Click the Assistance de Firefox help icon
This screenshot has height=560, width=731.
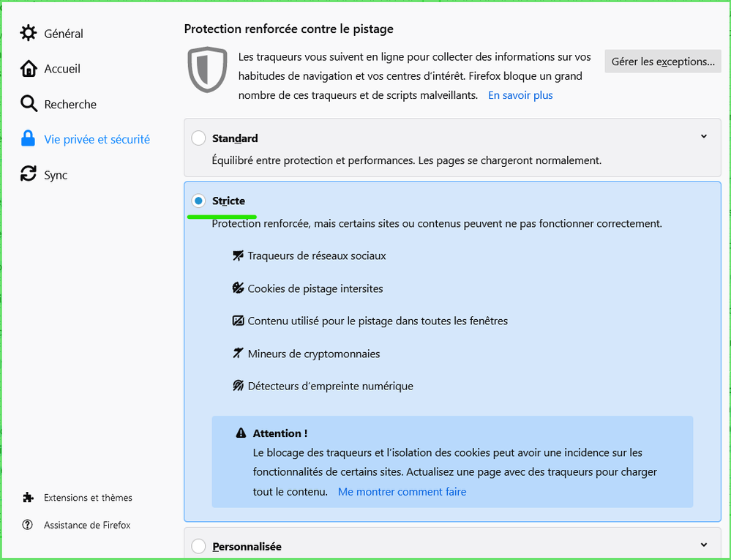click(29, 525)
